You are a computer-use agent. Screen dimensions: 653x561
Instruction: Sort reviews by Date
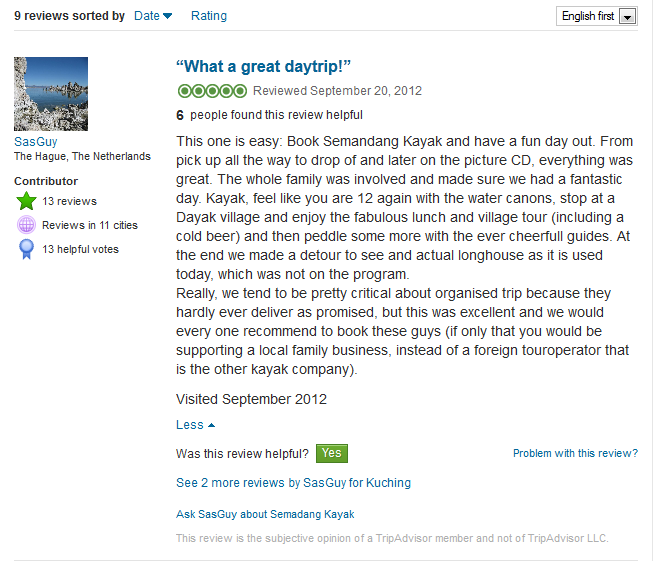[x=147, y=16]
